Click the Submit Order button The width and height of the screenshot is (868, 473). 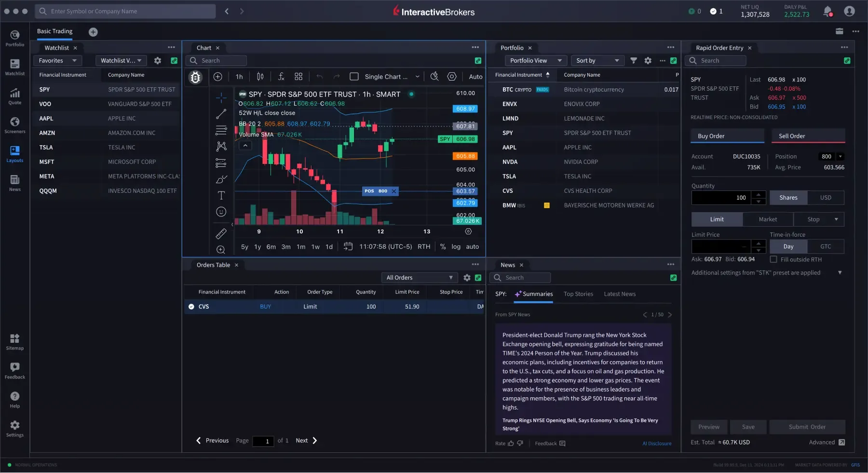(x=806, y=427)
